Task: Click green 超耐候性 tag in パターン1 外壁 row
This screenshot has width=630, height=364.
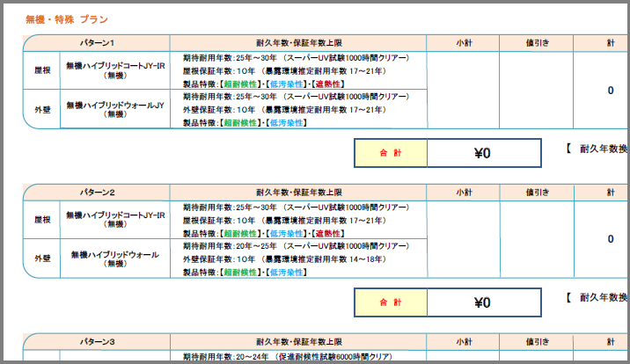Action: (239, 123)
